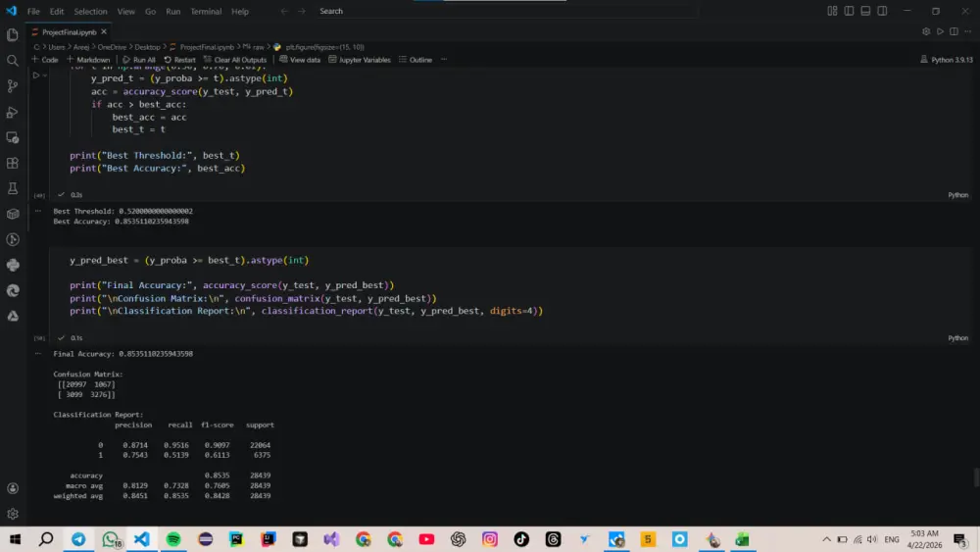Open the Selection menu
This screenshot has width=980, height=552.
[90, 11]
